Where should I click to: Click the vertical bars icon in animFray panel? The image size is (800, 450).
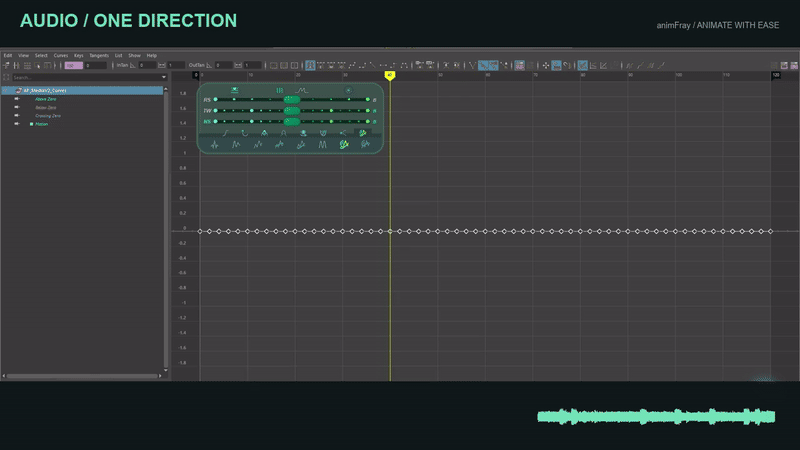point(280,90)
